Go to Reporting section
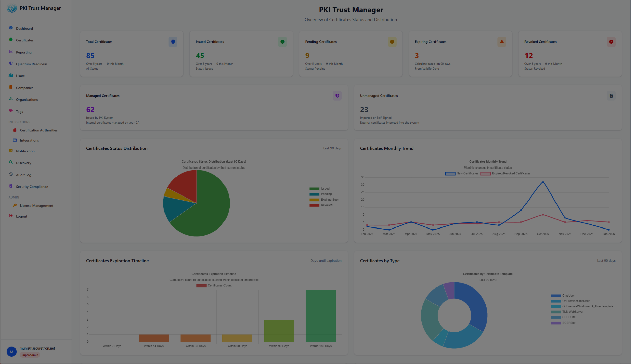This screenshot has width=631, height=364. pyautogui.click(x=24, y=52)
